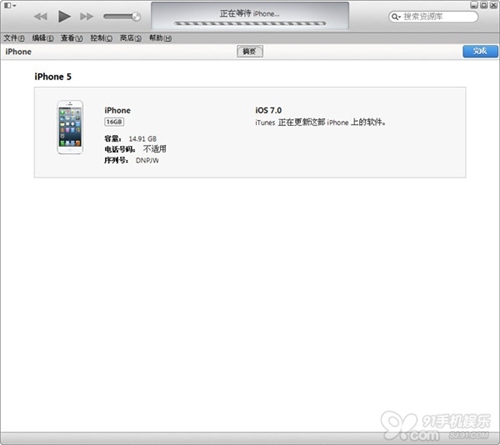The image size is (500, 445).
Task: Click the 正在等待 iPhone progress bar
Action: click(250, 23)
